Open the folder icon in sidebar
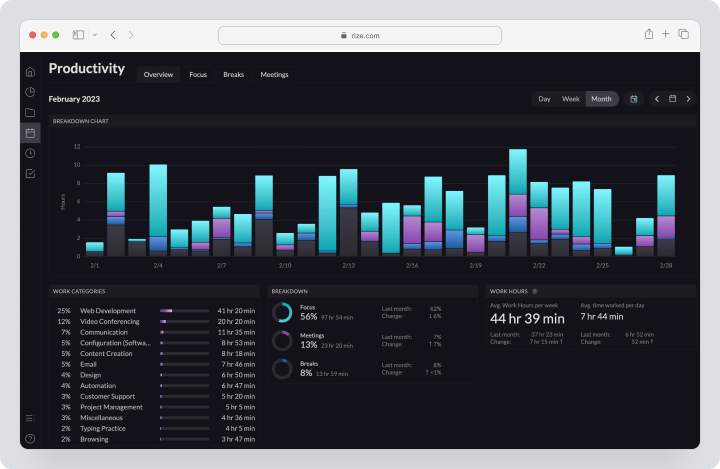This screenshot has height=469, width=720. pyautogui.click(x=30, y=113)
